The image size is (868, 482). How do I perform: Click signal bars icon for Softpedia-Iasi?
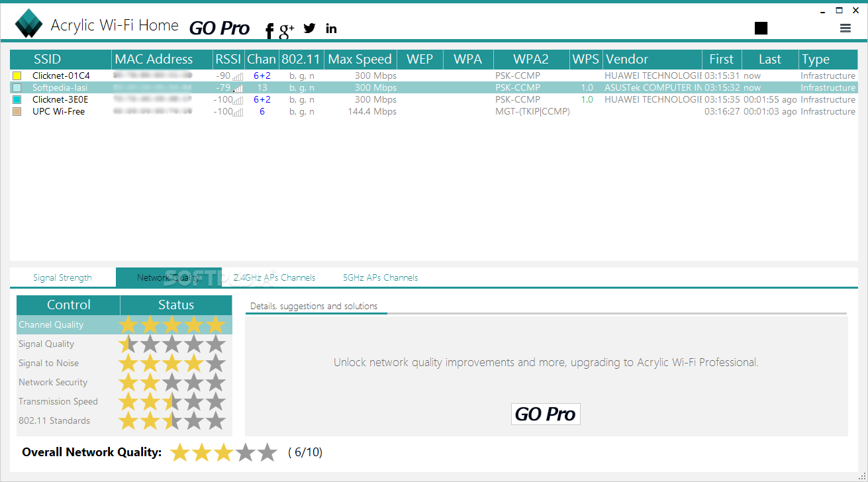(x=238, y=88)
